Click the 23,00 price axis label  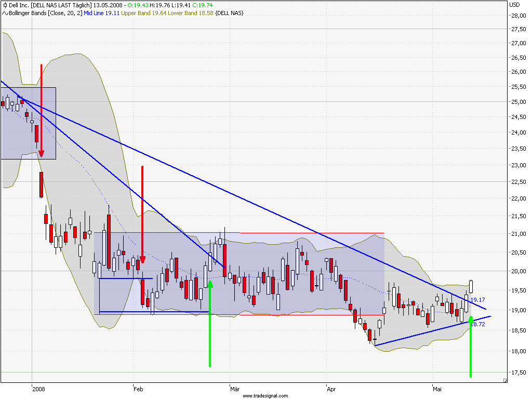[x=518, y=165]
